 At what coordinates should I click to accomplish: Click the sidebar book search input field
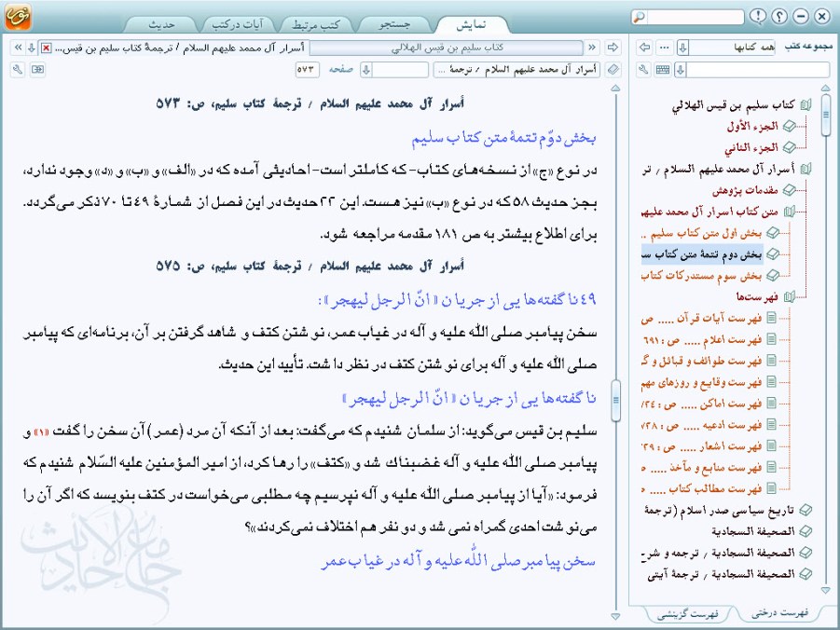click(758, 70)
